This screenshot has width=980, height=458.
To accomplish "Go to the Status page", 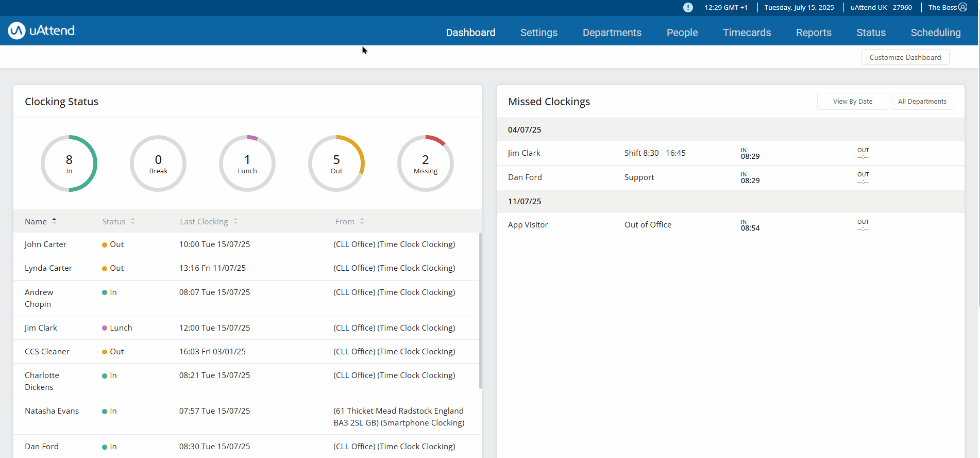I will tap(871, 32).
